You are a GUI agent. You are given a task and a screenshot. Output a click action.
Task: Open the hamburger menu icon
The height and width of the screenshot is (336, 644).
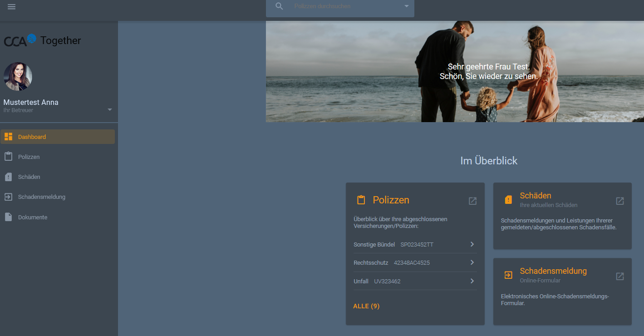coord(12,6)
